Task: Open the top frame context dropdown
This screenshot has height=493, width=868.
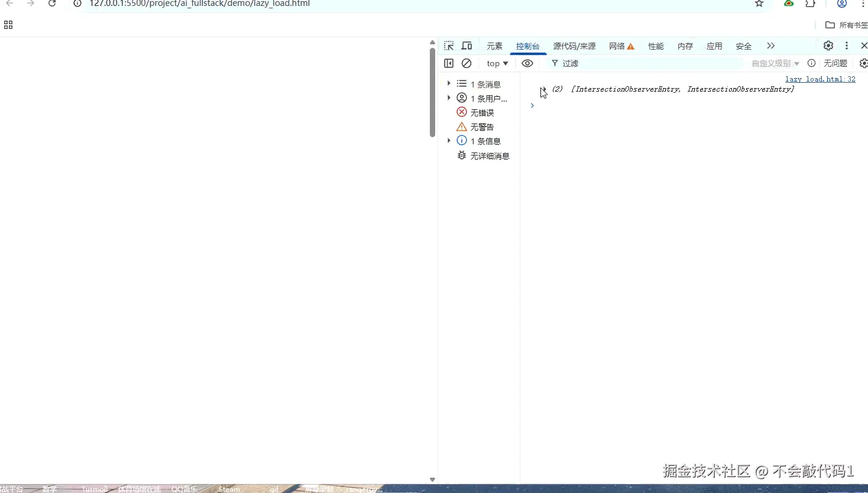Action: [x=497, y=63]
